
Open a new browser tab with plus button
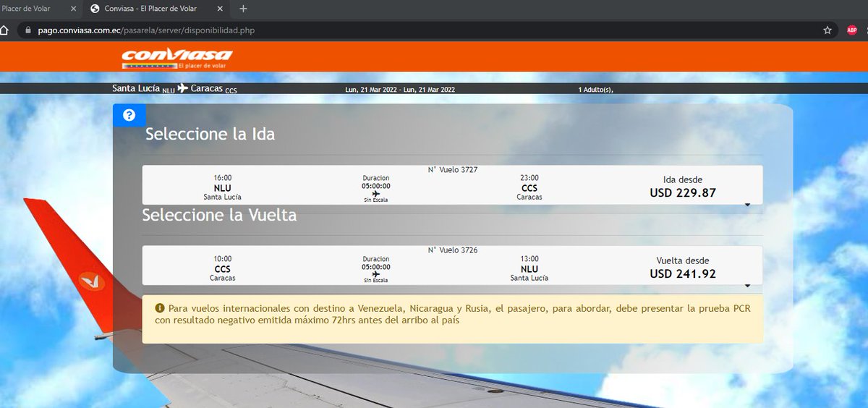(x=243, y=9)
